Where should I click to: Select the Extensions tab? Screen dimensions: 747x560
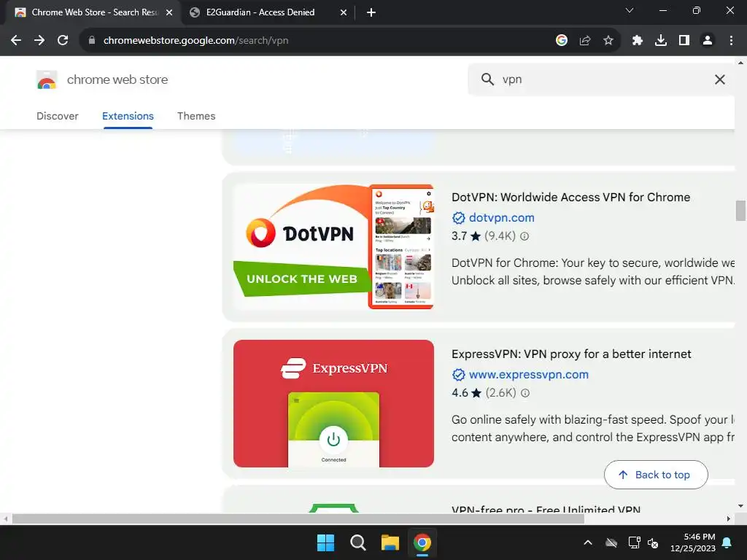point(128,116)
